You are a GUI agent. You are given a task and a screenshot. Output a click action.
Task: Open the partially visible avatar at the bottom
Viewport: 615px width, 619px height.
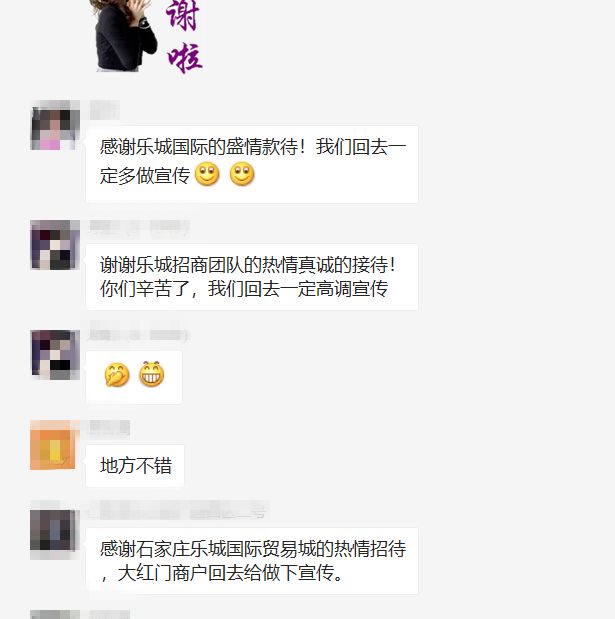tap(55, 615)
